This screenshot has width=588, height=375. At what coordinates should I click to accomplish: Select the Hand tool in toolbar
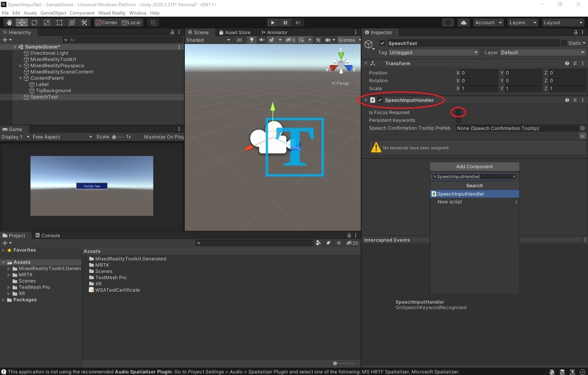coord(9,23)
